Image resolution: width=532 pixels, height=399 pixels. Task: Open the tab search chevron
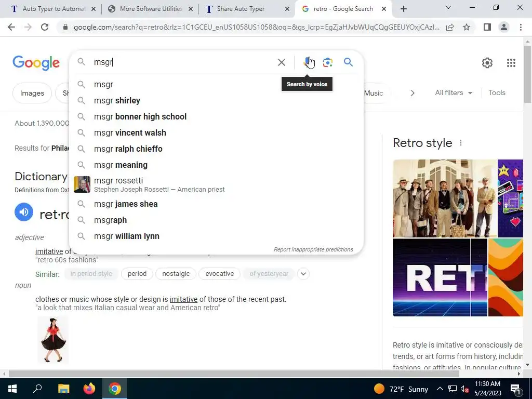(448, 7)
